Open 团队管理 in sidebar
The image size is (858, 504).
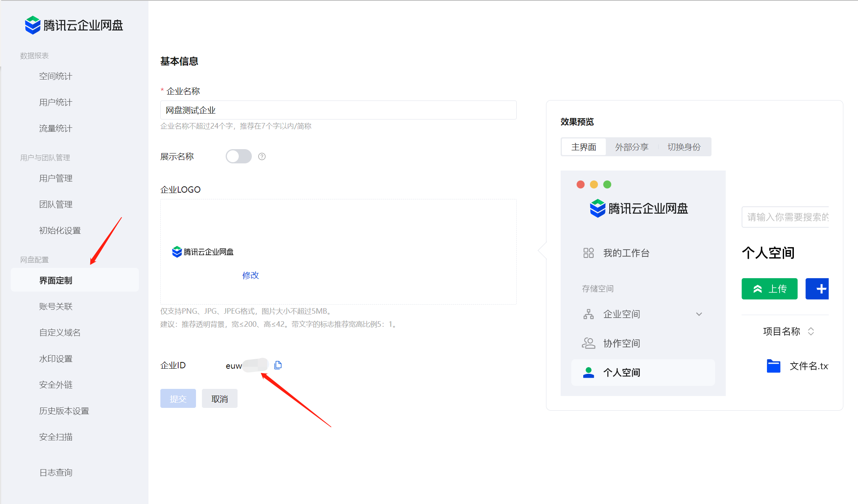[55, 205]
